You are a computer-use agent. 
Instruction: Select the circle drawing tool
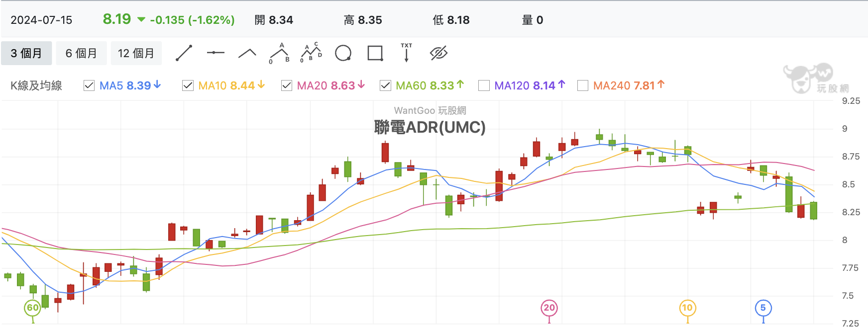point(343,53)
